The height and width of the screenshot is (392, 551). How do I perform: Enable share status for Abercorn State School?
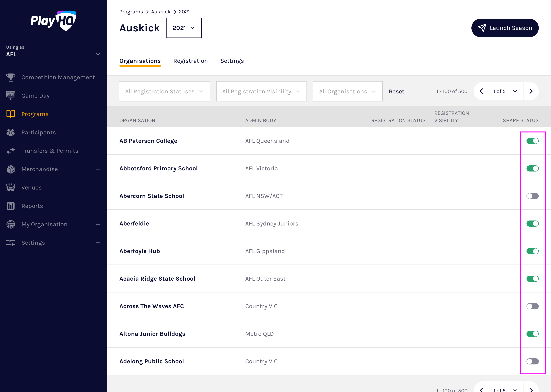tap(532, 196)
